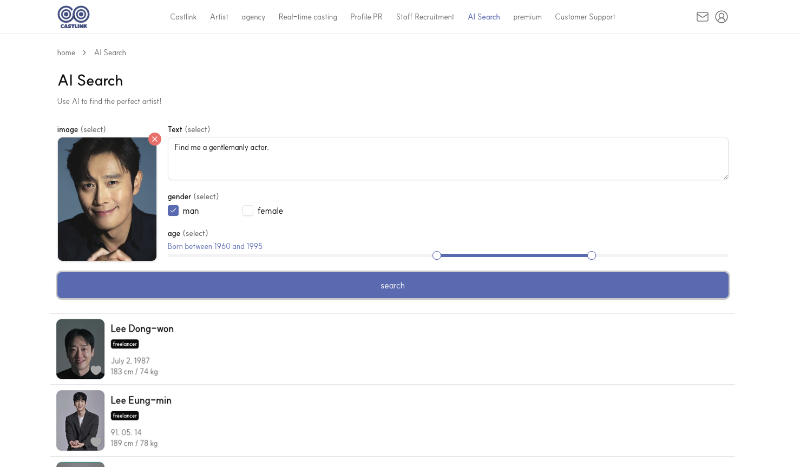Image resolution: width=800 pixels, height=467 pixels.
Task: Click '183 cm / 74 kg' text
Action: click(x=134, y=372)
